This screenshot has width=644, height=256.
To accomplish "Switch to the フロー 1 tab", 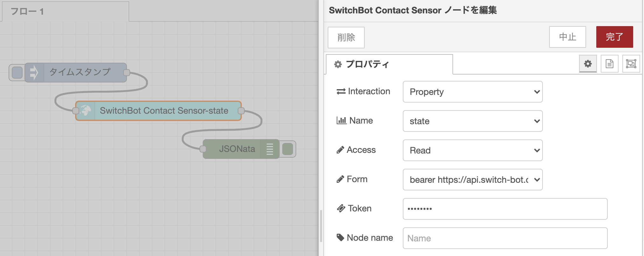I will coord(65,11).
